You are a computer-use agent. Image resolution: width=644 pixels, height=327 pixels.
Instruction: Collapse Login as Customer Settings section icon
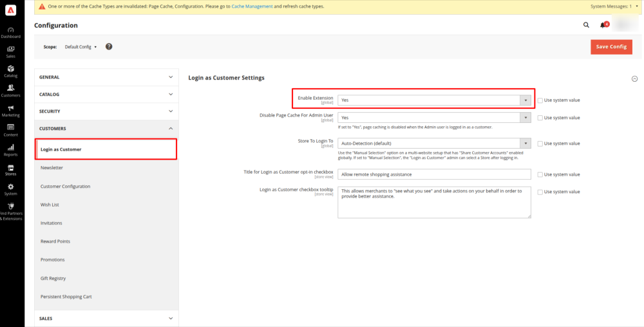tap(635, 78)
